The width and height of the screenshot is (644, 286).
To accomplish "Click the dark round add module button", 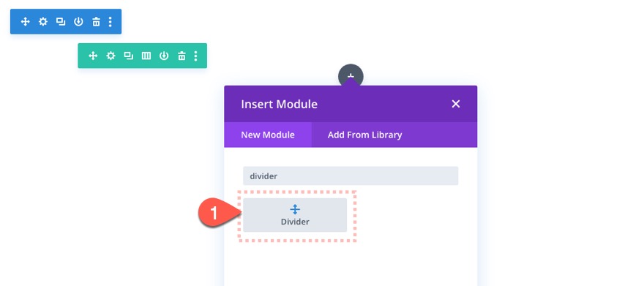I will coord(351,75).
